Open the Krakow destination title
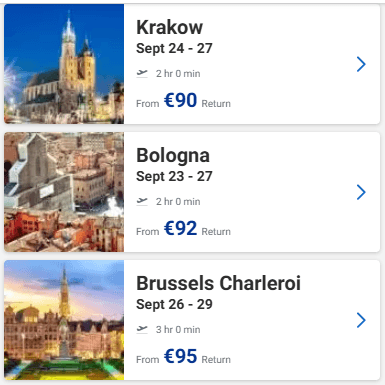385x385 pixels. [x=169, y=27]
